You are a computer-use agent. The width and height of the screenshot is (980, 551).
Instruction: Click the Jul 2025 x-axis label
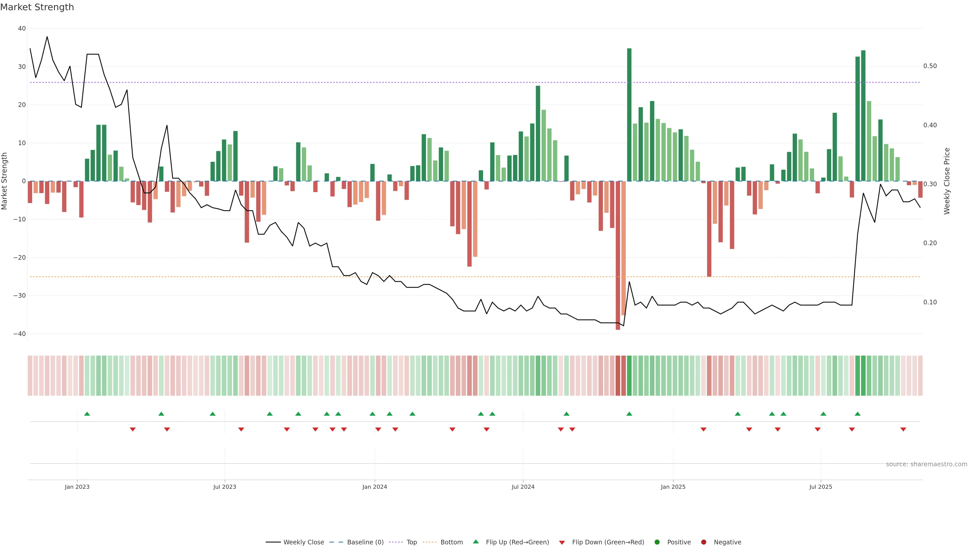coord(820,487)
